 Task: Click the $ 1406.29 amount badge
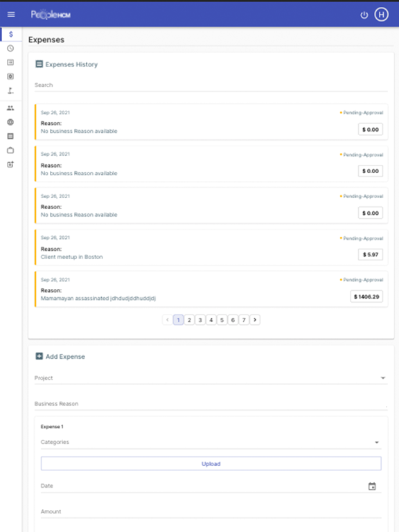pos(366,296)
